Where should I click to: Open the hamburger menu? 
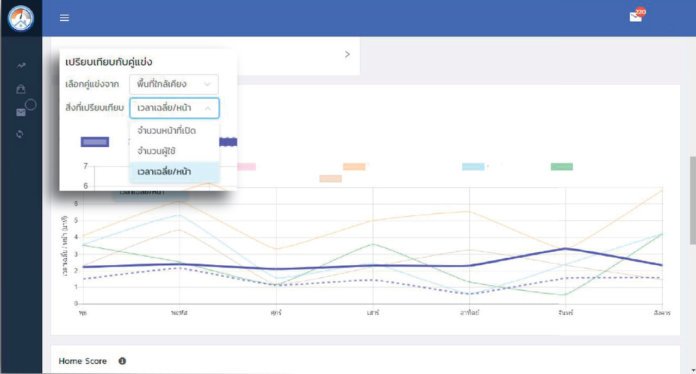point(64,18)
